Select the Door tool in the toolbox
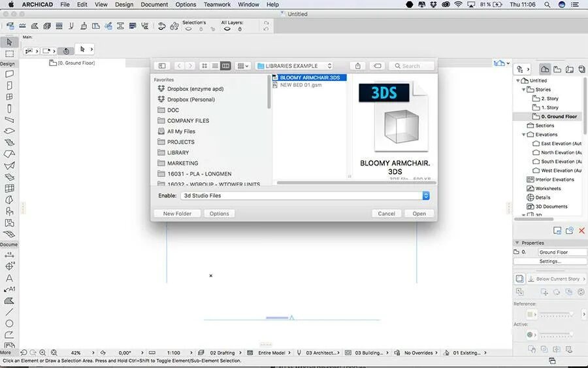The image size is (588, 368). tap(9, 86)
